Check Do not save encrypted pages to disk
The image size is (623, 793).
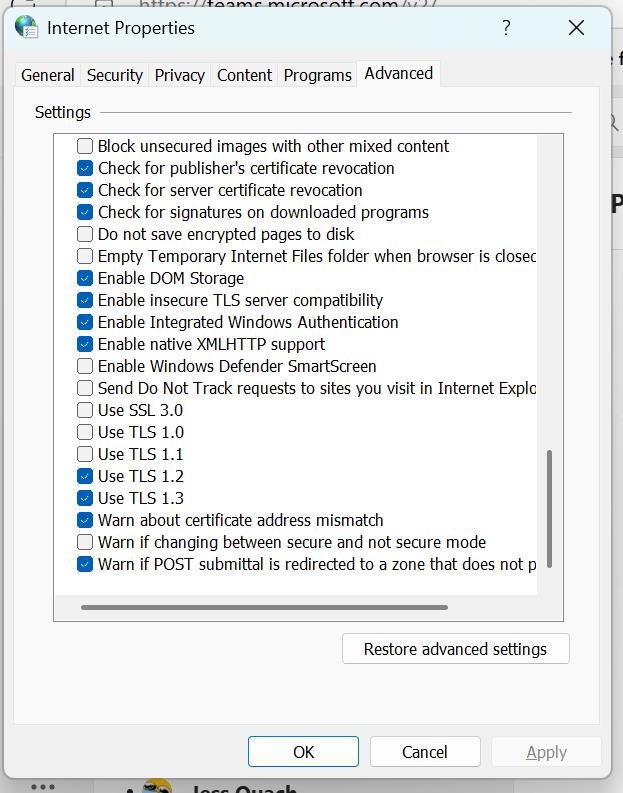point(85,234)
